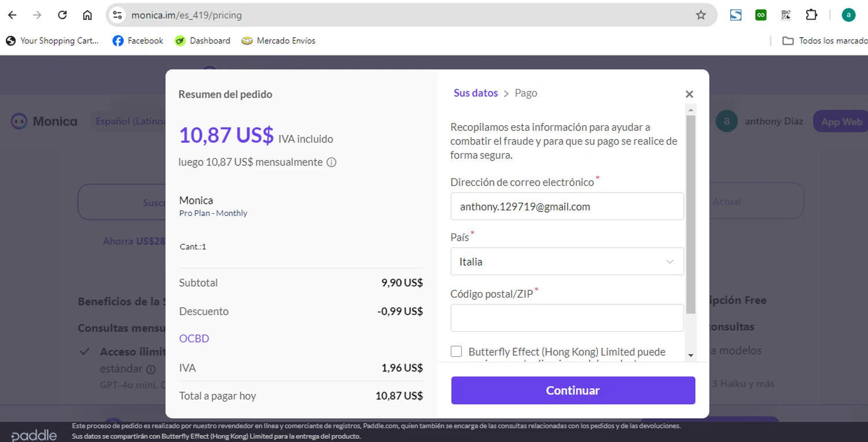
Task: Click the Código postal/ZIP field
Action: click(567, 317)
